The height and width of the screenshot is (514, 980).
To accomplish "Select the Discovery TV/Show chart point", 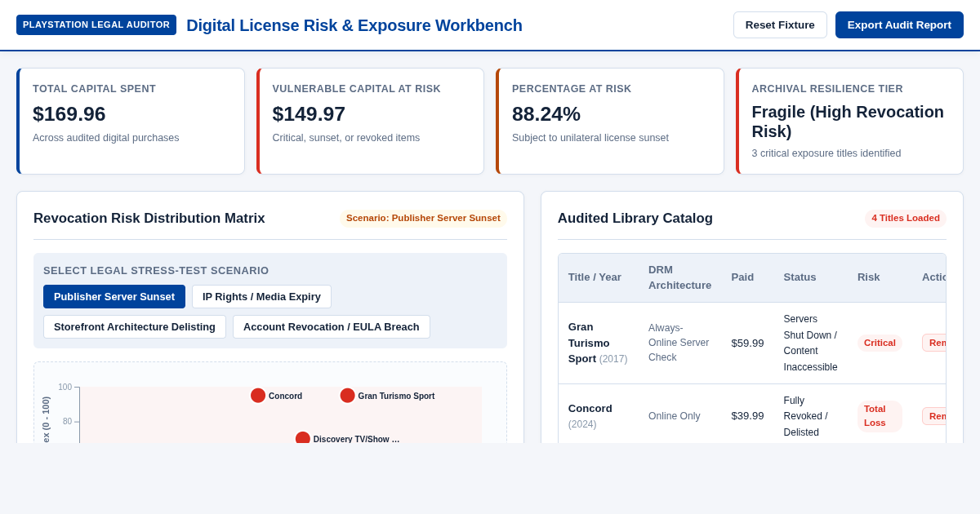I will pyautogui.click(x=303, y=437).
